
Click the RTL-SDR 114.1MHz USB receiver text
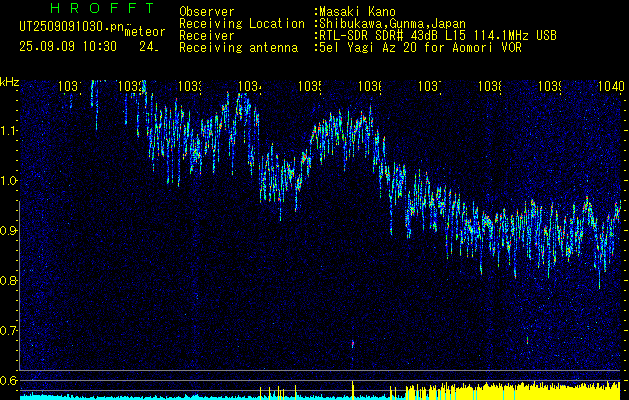(438, 36)
